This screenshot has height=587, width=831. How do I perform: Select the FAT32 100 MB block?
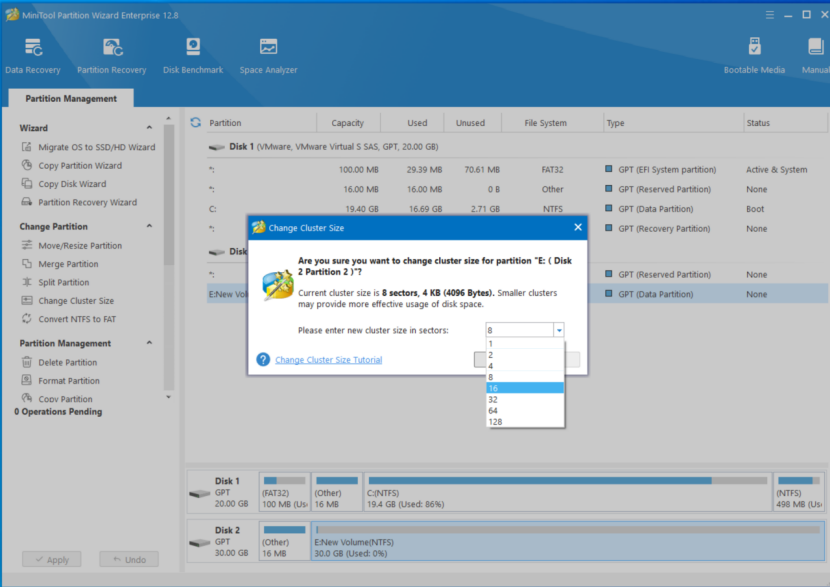coord(285,492)
